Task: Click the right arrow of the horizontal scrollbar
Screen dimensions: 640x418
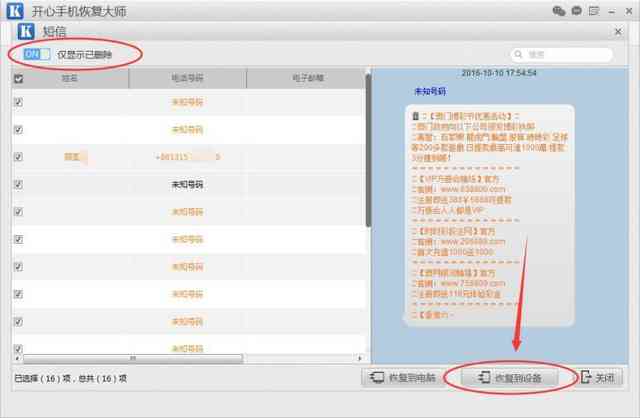Action: pyautogui.click(x=360, y=358)
